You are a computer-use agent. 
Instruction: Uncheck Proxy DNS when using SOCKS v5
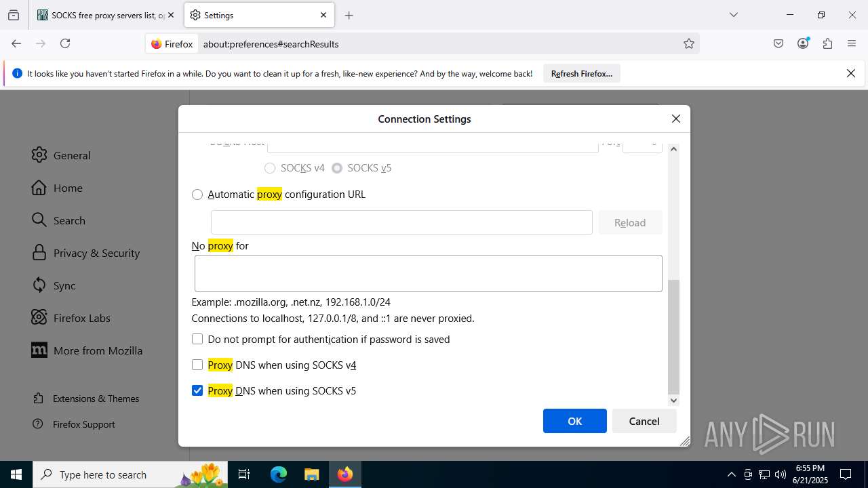(x=197, y=390)
